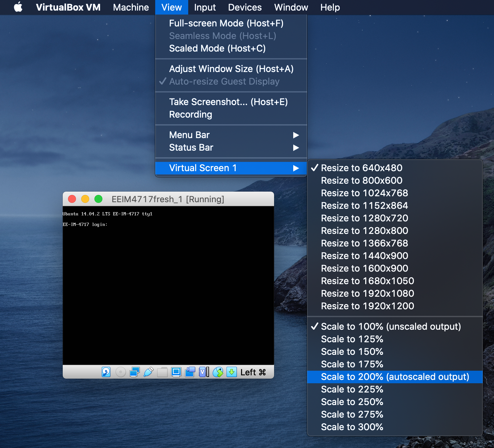Open the Apple menu
This screenshot has height=448, width=494.
pos(18,7)
